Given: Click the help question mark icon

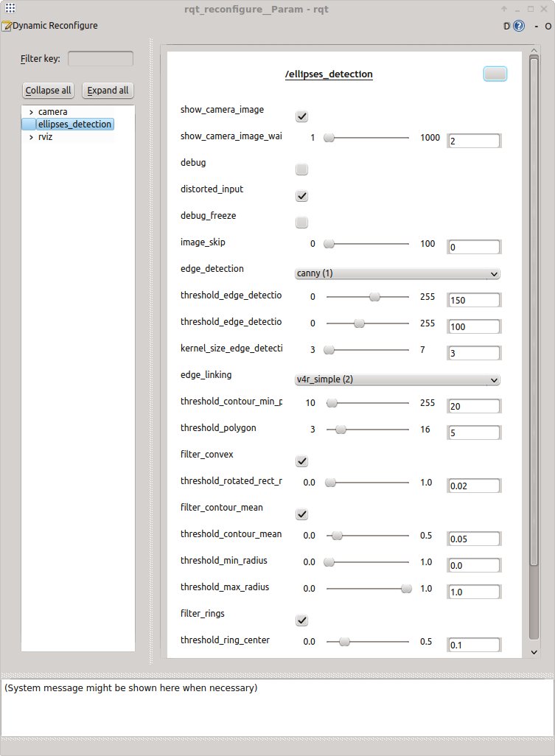Looking at the screenshot, I should point(519,26).
